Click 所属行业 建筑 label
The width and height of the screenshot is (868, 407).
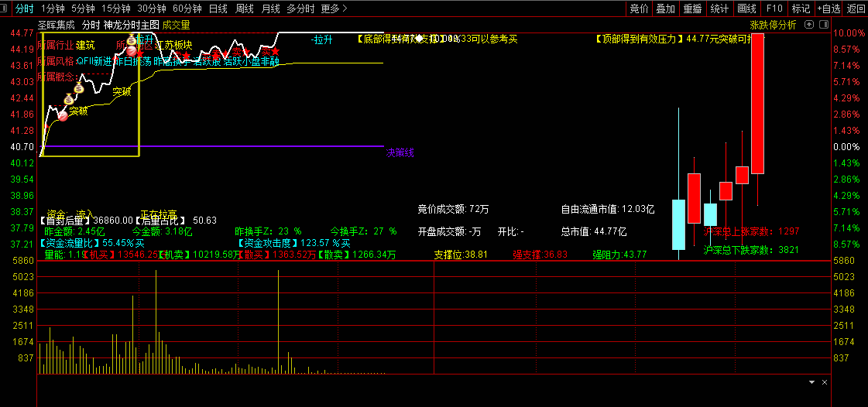pyautogui.click(x=66, y=45)
